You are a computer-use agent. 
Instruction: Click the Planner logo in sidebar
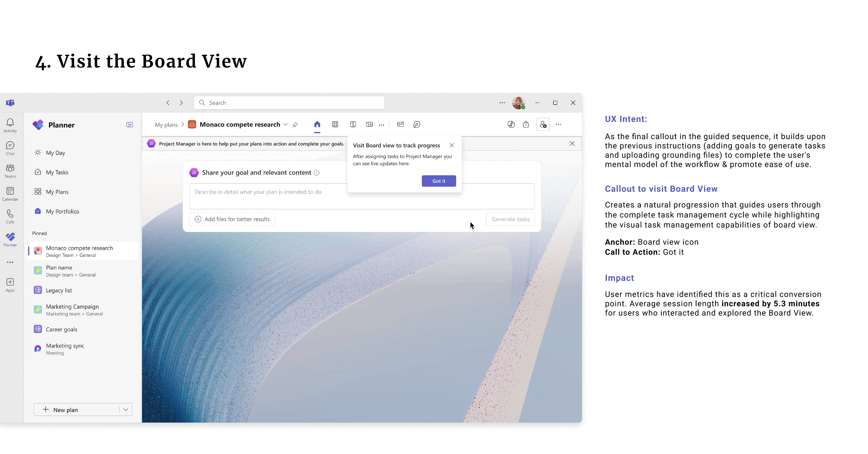38,125
